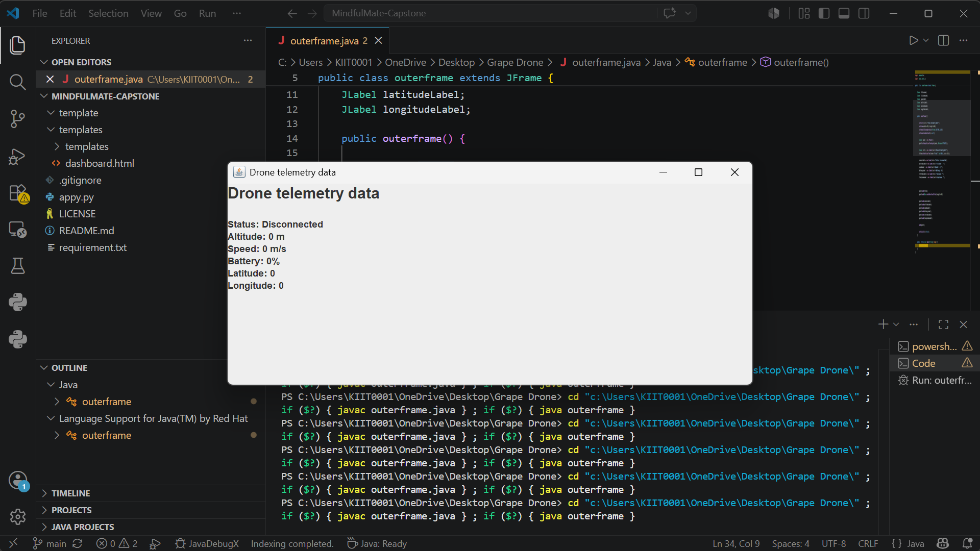980x551 pixels.
Task: Open the Search view in activity bar
Action: tap(18, 82)
